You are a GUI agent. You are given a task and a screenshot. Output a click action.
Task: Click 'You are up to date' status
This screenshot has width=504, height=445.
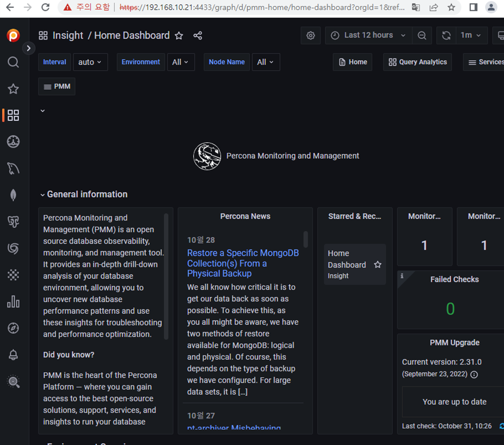[454, 402]
